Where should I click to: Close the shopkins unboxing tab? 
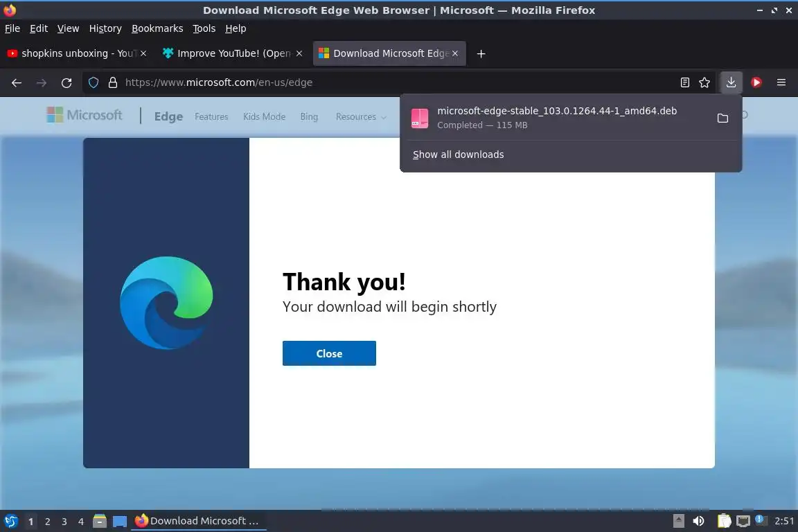coord(143,53)
